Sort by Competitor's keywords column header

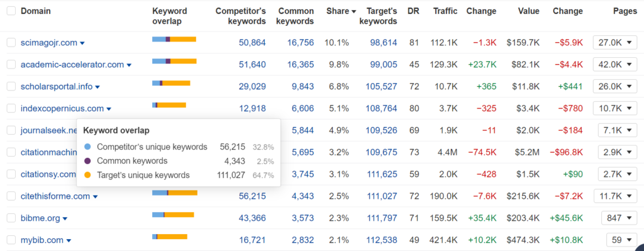(241, 16)
